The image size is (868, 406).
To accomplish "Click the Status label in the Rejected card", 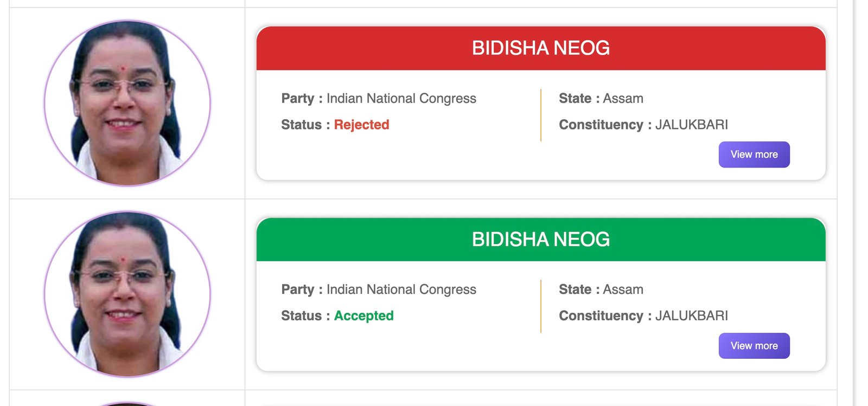I will 301,125.
